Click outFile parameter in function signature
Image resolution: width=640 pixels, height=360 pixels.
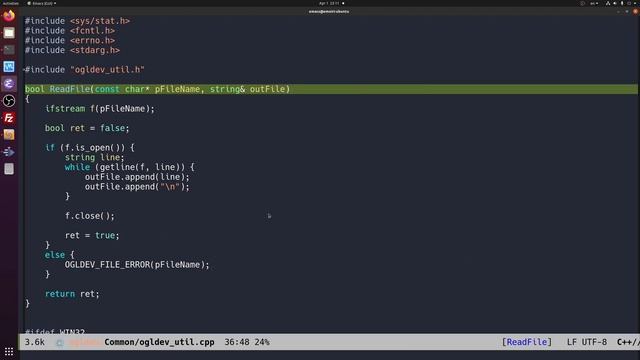click(267, 89)
